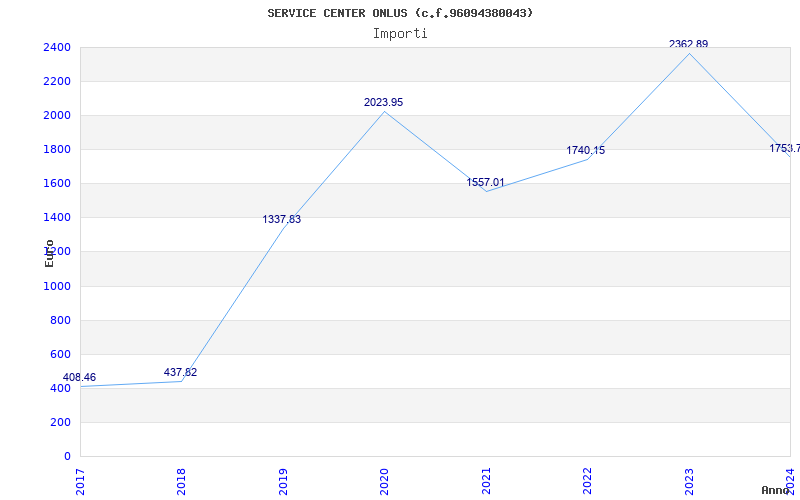800x500 pixels.
Task: Click the x-axis year 2019
Action: click(x=283, y=482)
